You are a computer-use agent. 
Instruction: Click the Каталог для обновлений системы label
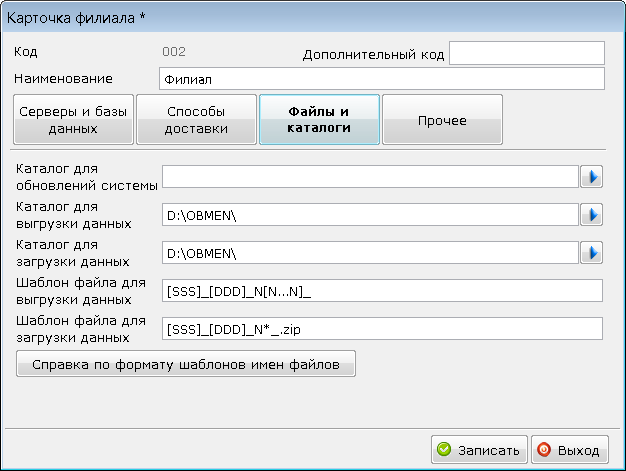[87, 177]
